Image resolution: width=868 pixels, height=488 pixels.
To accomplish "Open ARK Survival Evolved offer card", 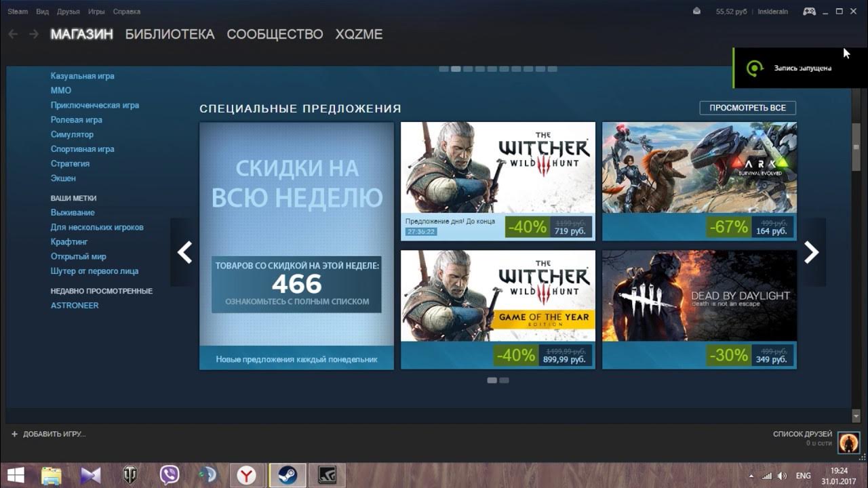I will (x=699, y=181).
